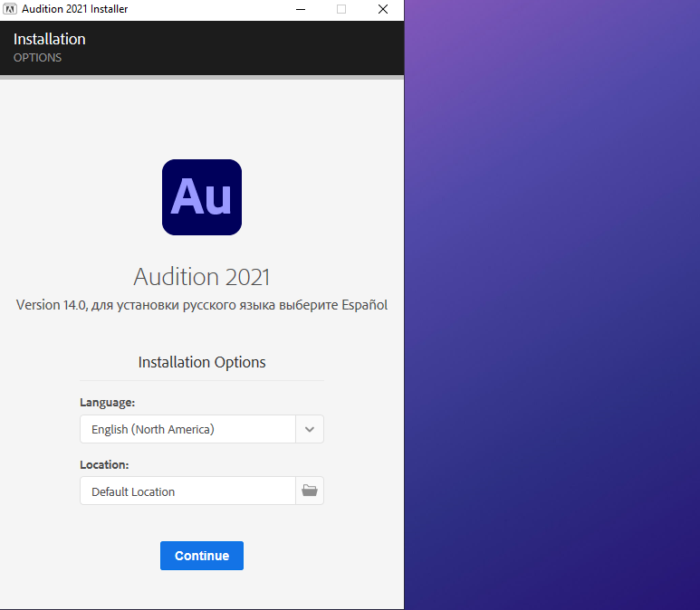The height and width of the screenshot is (610, 700).
Task: Select the Default Location field
Action: coord(187,491)
